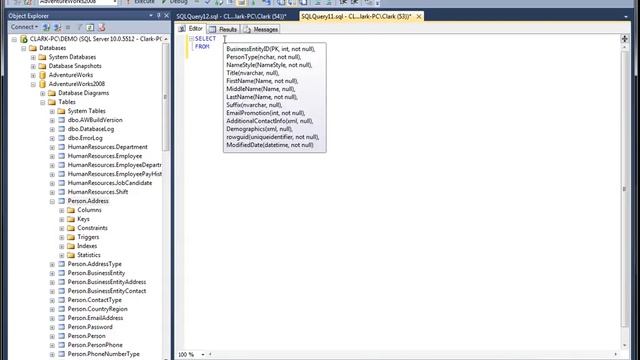The height and width of the screenshot is (360, 640).
Task: Collapse the AdventureWorks2008 database node
Action: [x=33, y=84]
